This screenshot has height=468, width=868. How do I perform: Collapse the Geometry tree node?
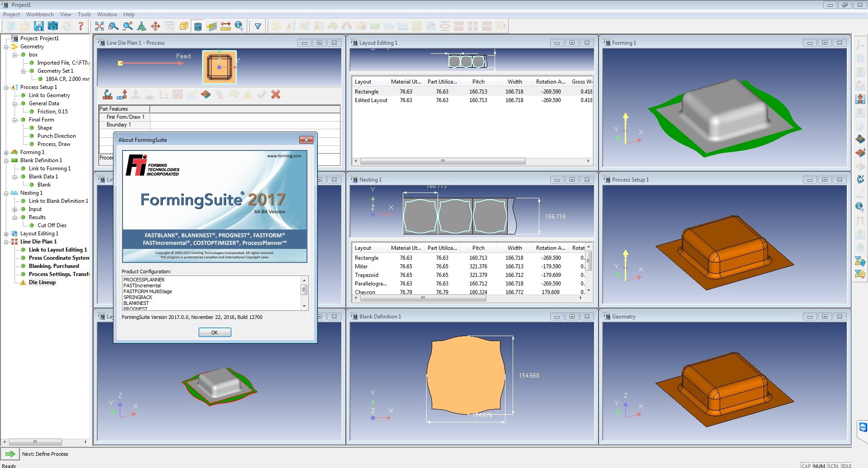click(x=6, y=47)
